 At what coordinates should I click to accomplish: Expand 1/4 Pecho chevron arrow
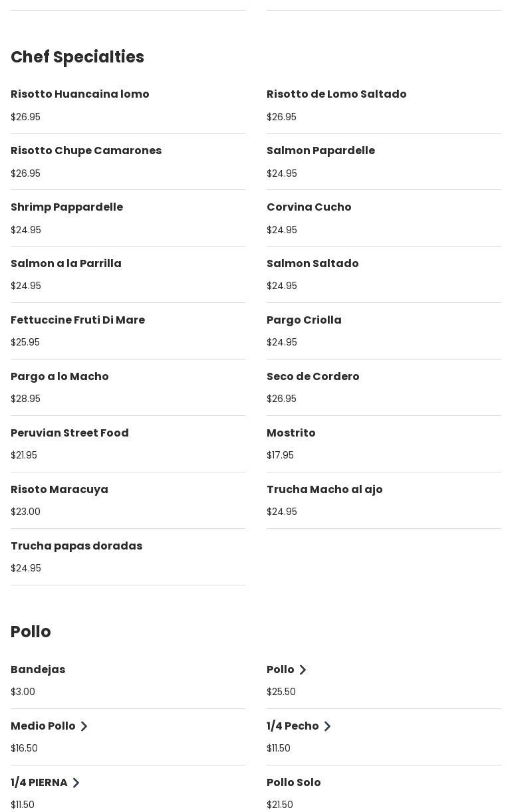click(327, 726)
